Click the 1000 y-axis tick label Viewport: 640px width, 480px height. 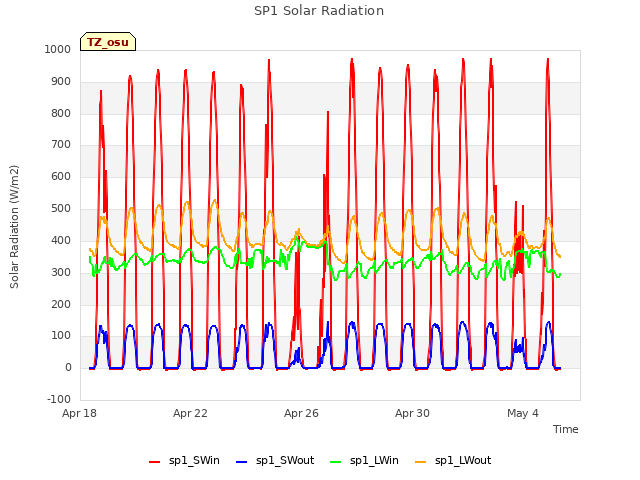(58, 49)
